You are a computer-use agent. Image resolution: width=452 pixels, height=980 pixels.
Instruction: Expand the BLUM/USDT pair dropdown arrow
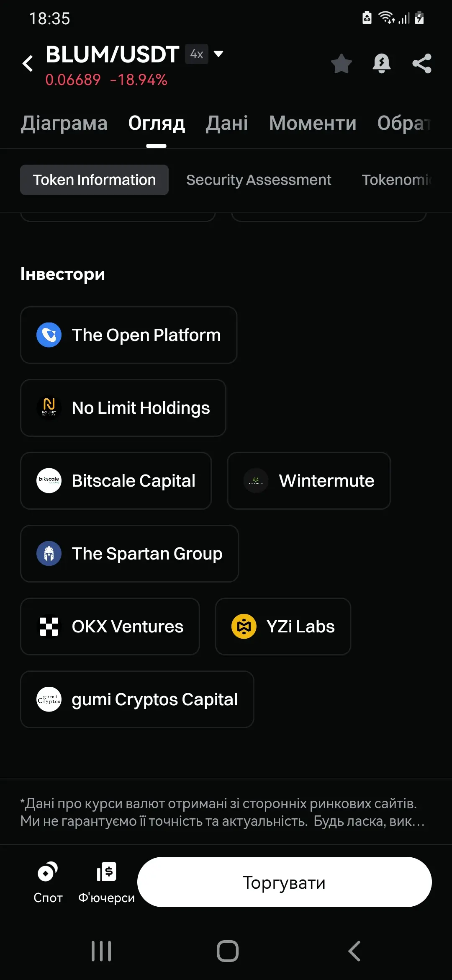[x=218, y=54]
